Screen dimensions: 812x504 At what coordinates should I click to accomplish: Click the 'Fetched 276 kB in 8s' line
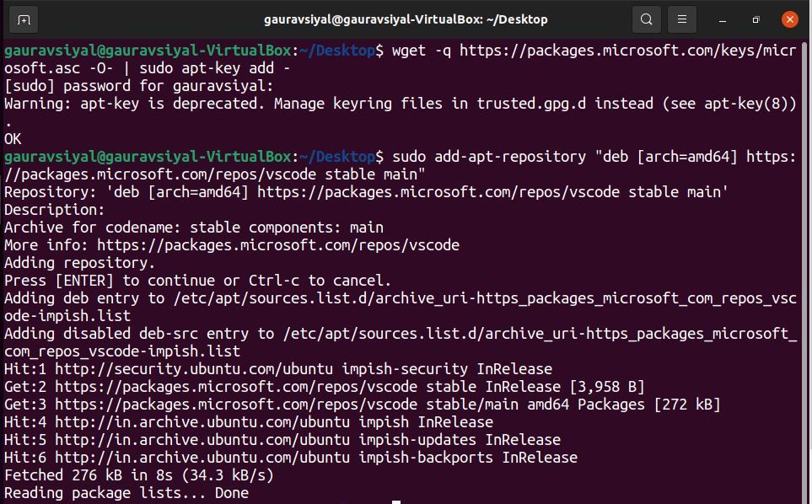pyautogui.click(x=139, y=475)
